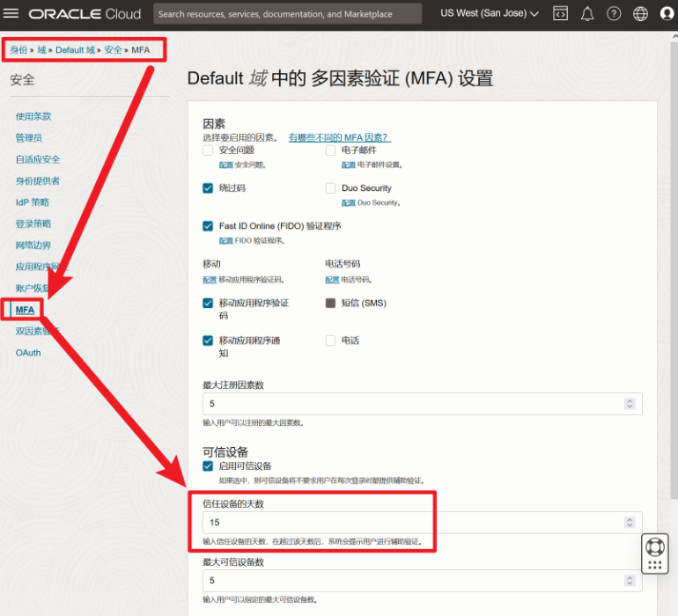
Task: Open the notifications bell icon
Action: 587,14
